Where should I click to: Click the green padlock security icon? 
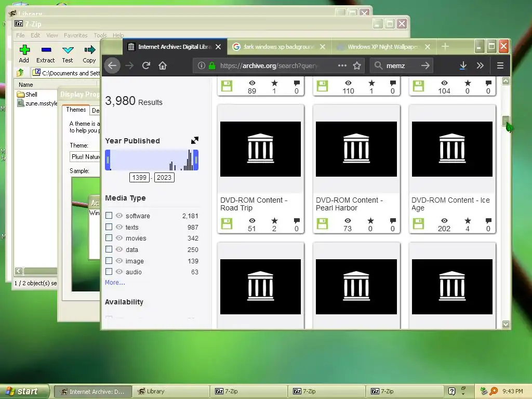tap(212, 65)
